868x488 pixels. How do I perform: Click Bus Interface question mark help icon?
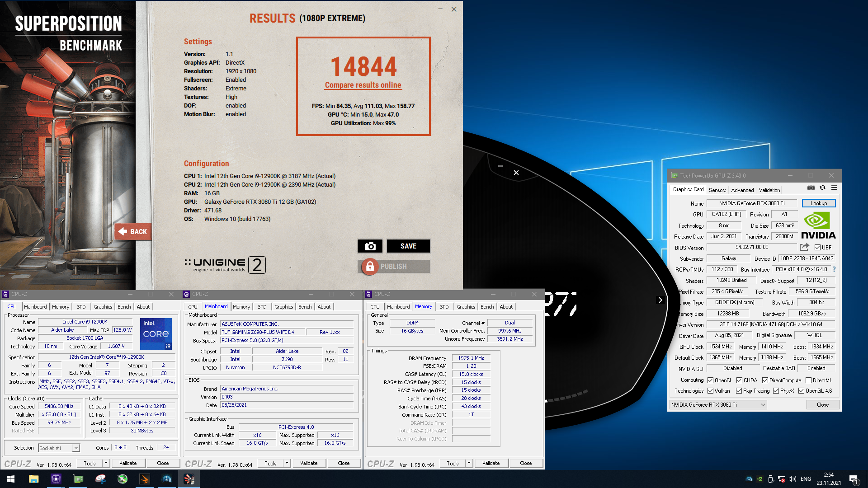tap(834, 269)
